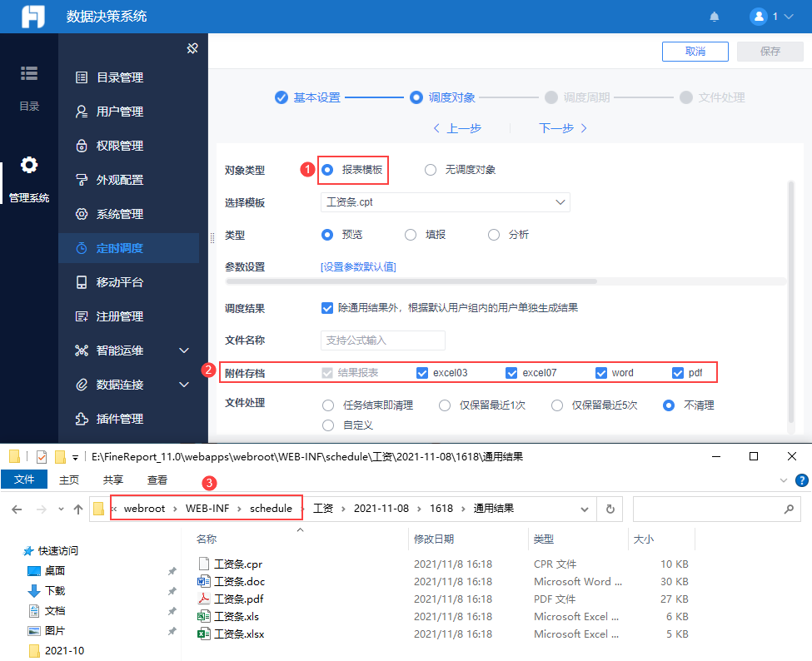812x661 pixels.
Task: Open 目录 directory icon in left rail
Action: pyautogui.click(x=29, y=73)
